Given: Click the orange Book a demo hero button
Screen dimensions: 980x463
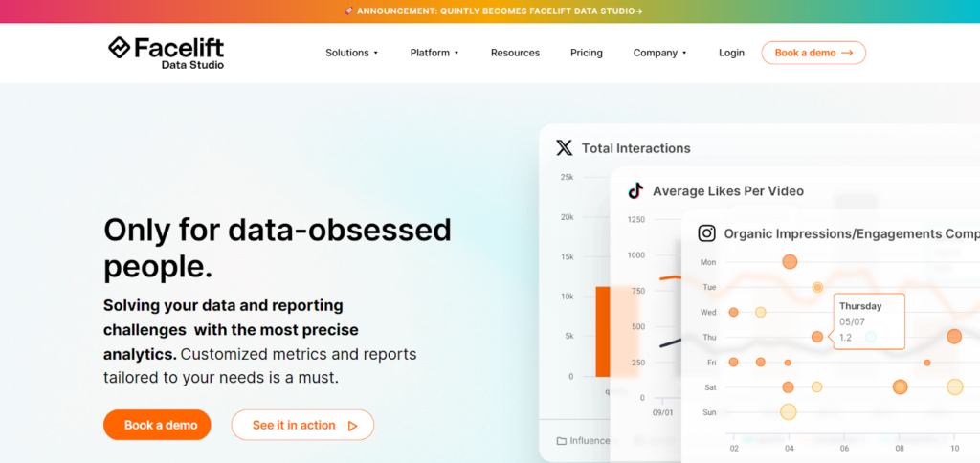Looking at the screenshot, I should pos(157,425).
